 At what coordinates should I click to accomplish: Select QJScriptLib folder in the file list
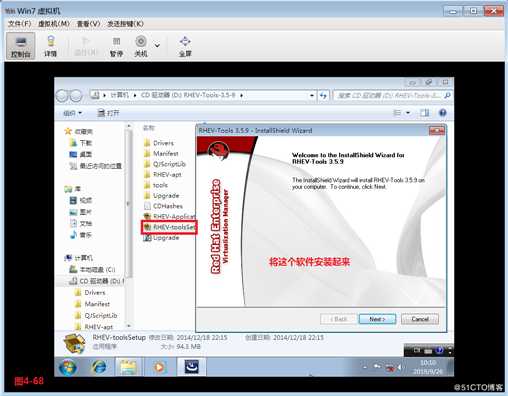pos(165,164)
